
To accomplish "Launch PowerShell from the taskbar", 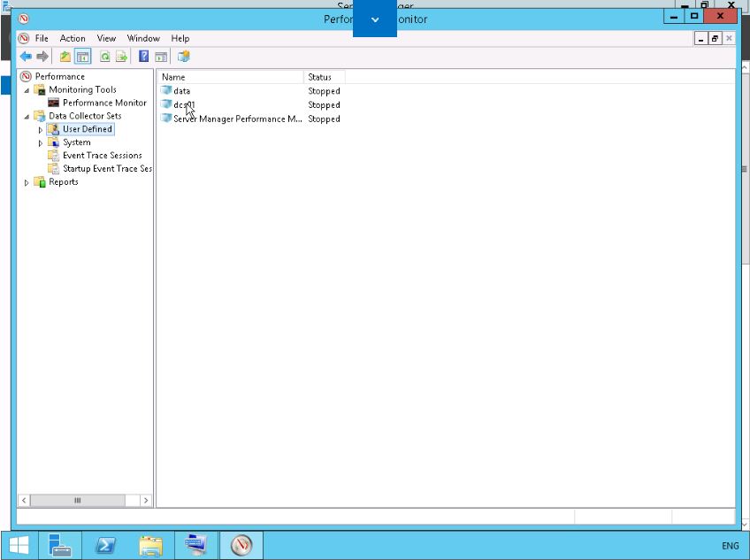I will pos(105,545).
